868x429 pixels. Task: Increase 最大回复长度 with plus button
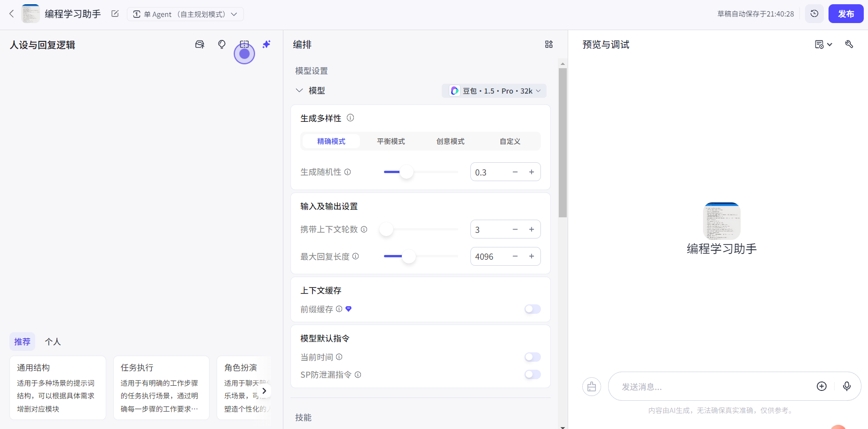532,256
